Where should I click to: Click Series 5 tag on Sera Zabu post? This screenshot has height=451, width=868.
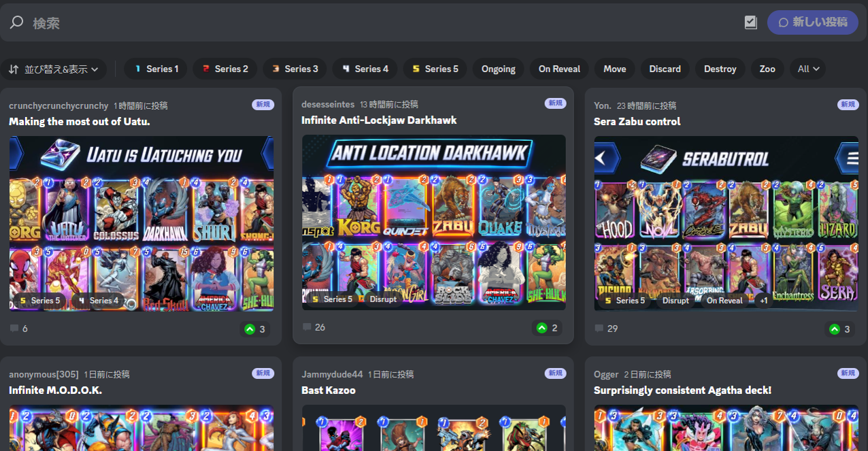pos(624,301)
